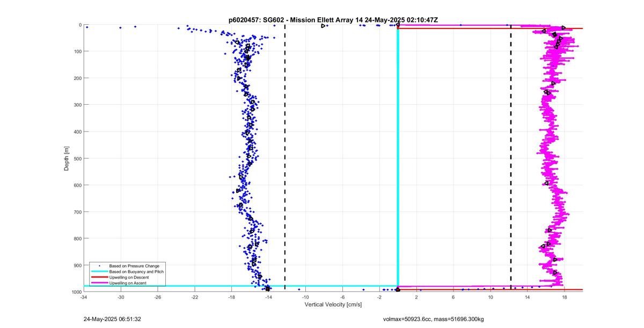Click the y-axis tick label '500'

[x=77, y=158]
